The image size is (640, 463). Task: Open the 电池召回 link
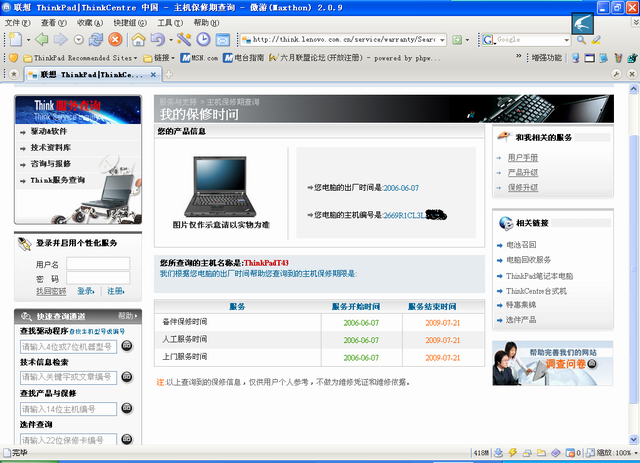tap(521, 244)
